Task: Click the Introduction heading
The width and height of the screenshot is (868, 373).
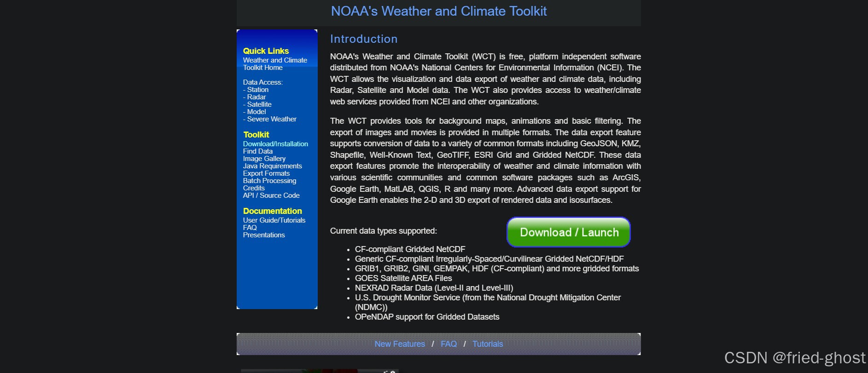Action: 364,39
